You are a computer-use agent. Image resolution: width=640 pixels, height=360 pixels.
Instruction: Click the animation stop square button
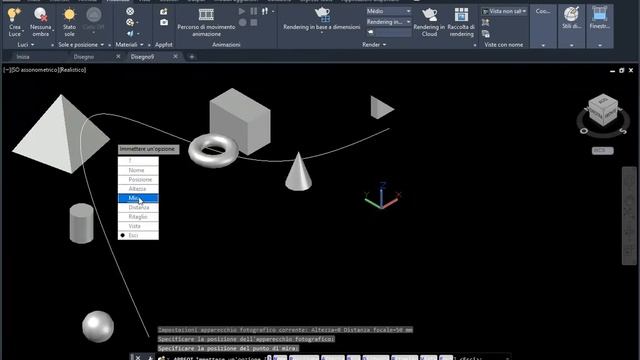pyautogui.click(x=254, y=22)
